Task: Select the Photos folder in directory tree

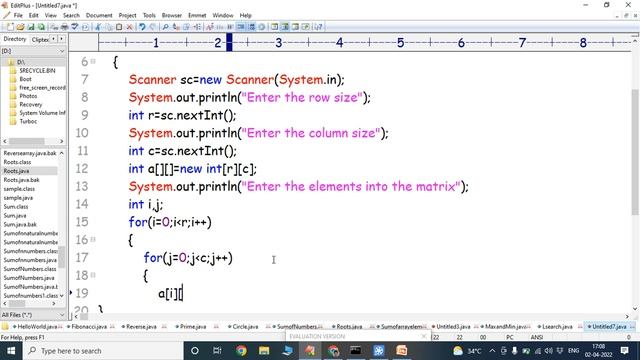Action: (28, 96)
